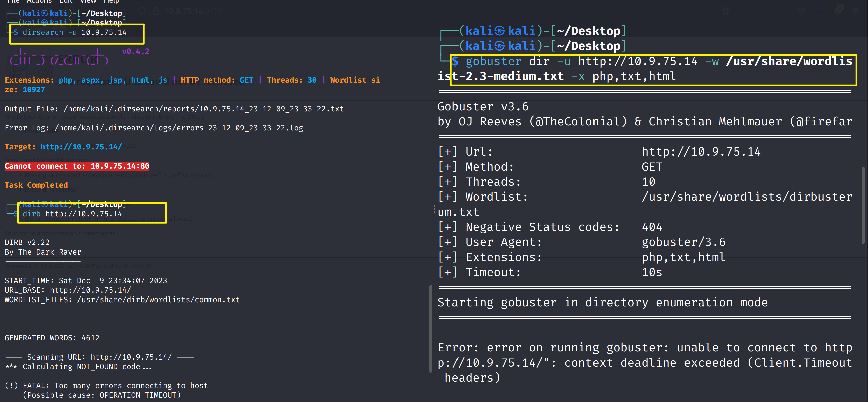
Task: Click the gobuster Url value 'http://10.9.75.14'
Action: [701, 152]
